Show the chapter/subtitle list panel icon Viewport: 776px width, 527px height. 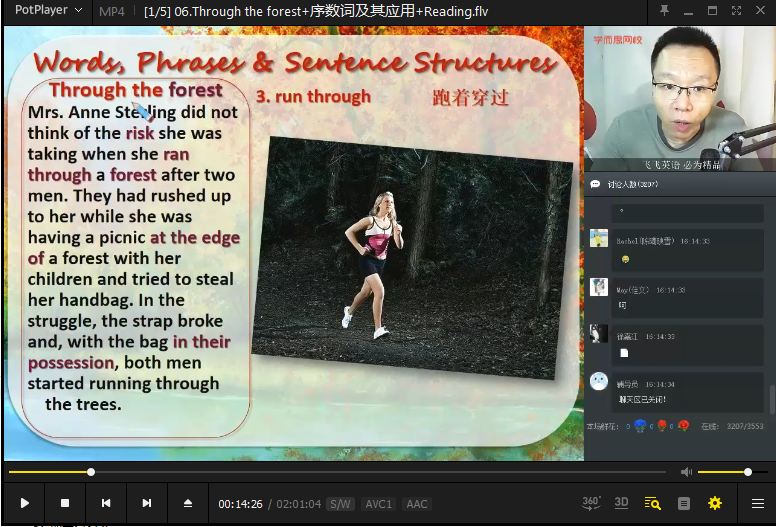click(x=684, y=503)
